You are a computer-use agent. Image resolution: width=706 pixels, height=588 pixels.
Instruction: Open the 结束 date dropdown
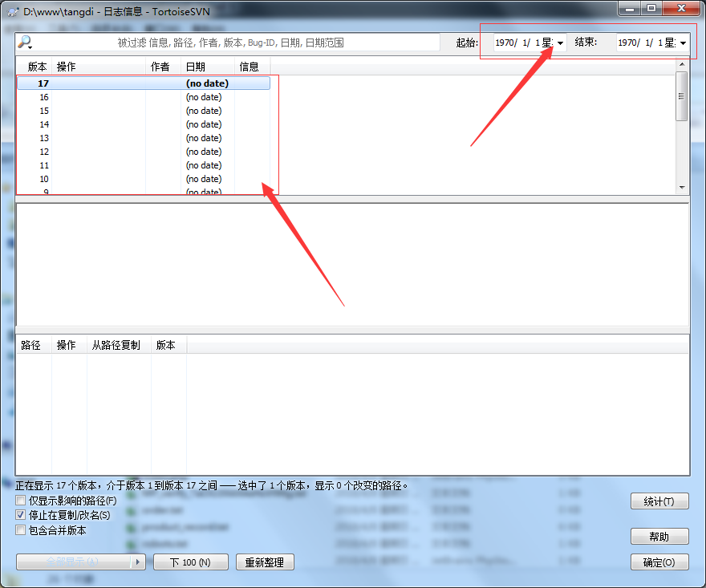pyautogui.click(x=683, y=43)
